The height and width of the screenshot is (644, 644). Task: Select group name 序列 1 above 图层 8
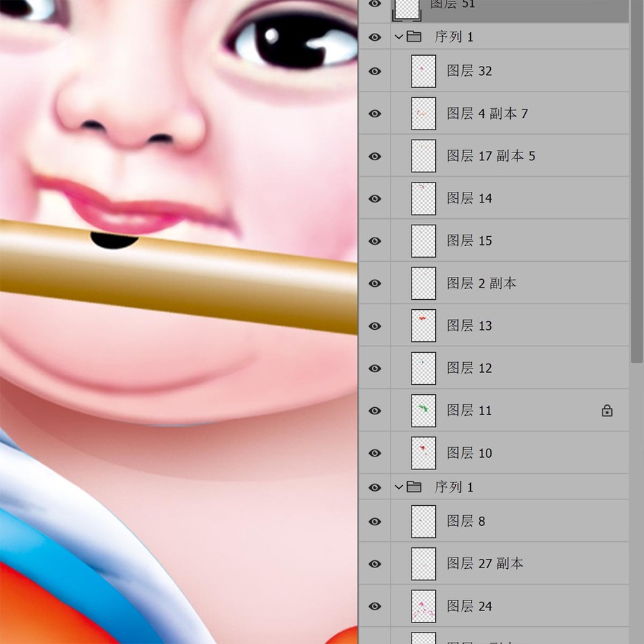[454, 487]
